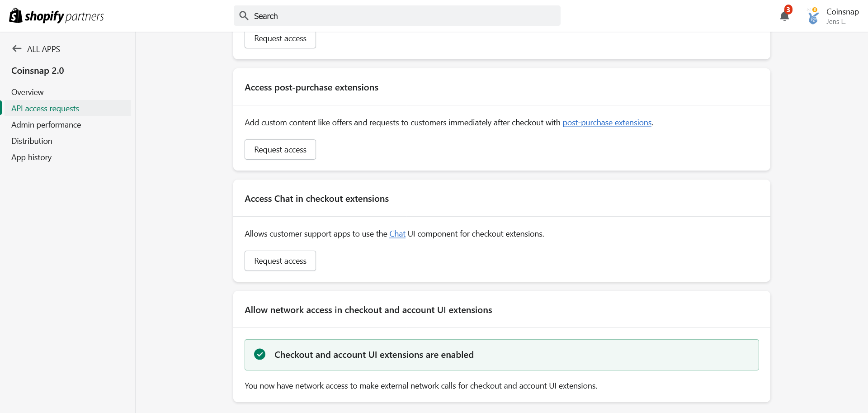The image size is (868, 413).
Task: Request access for post-purchase extensions
Action: coord(280,150)
